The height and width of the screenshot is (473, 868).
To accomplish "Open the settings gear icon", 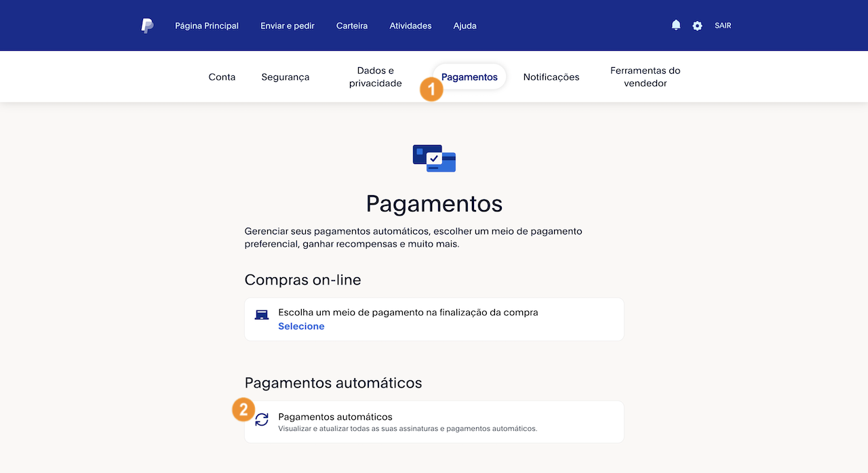I will tap(697, 25).
